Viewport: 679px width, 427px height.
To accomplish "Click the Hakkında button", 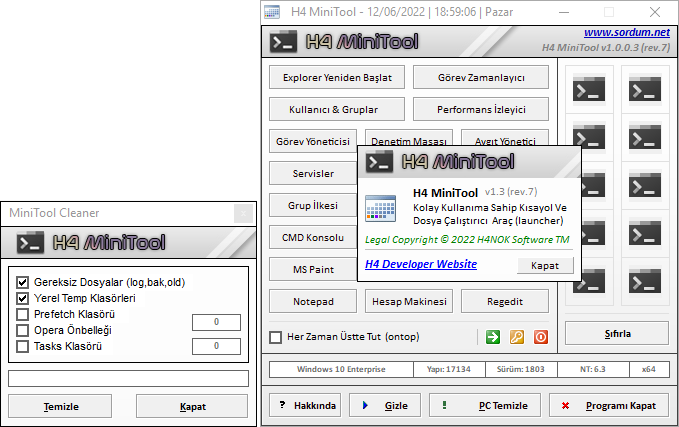I will tap(305, 405).
